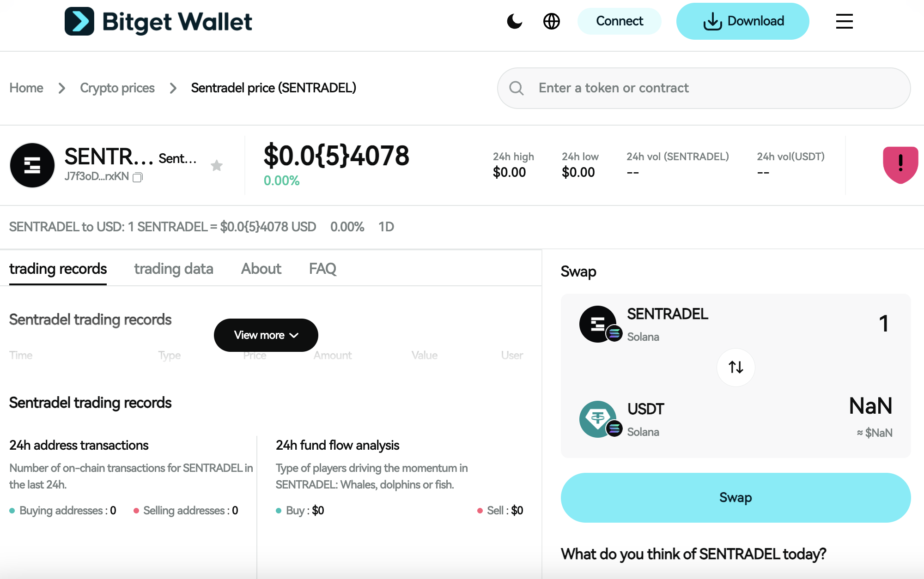Copy the J7f3oD...rxKN contract address

138,177
